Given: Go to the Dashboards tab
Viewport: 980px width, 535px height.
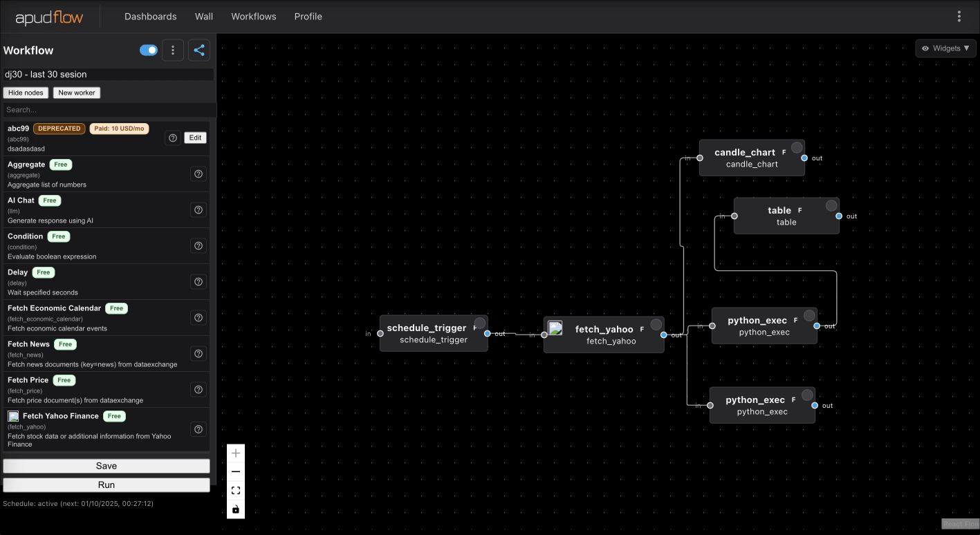Looking at the screenshot, I should pos(150,16).
